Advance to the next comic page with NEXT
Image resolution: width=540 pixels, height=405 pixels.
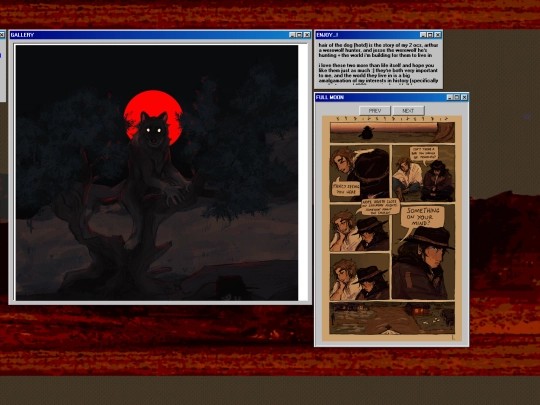coord(408,111)
